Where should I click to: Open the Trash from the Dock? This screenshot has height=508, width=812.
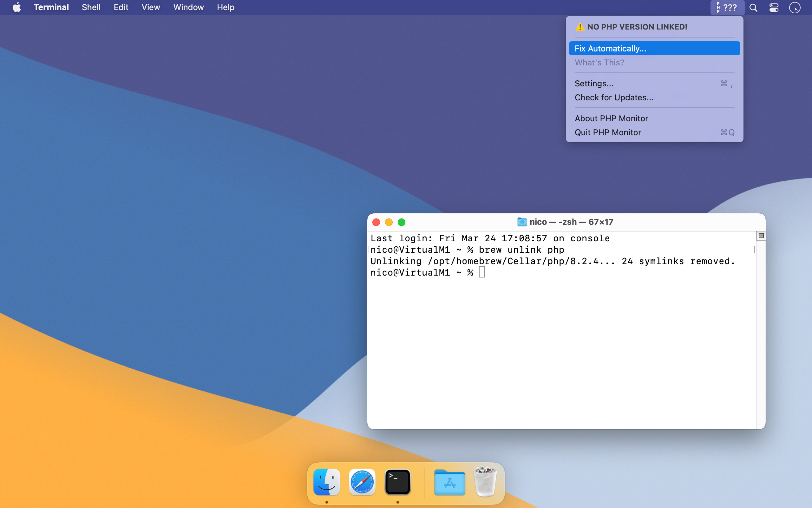(485, 481)
